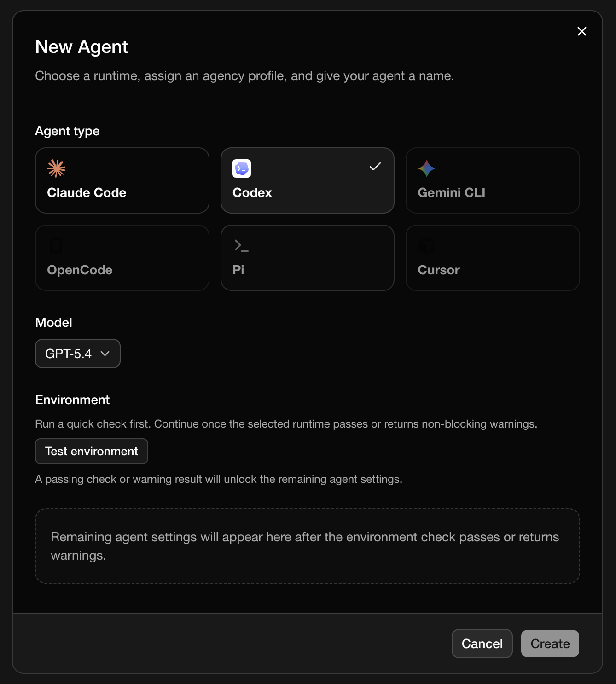This screenshot has width=616, height=684.
Task: Choose the Cursor agent type card
Action: pos(493,258)
